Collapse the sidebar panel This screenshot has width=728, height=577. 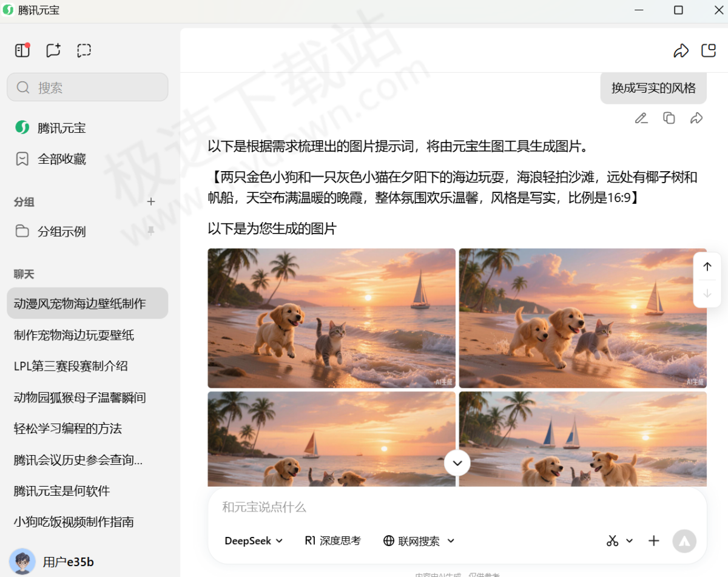coord(22,50)
